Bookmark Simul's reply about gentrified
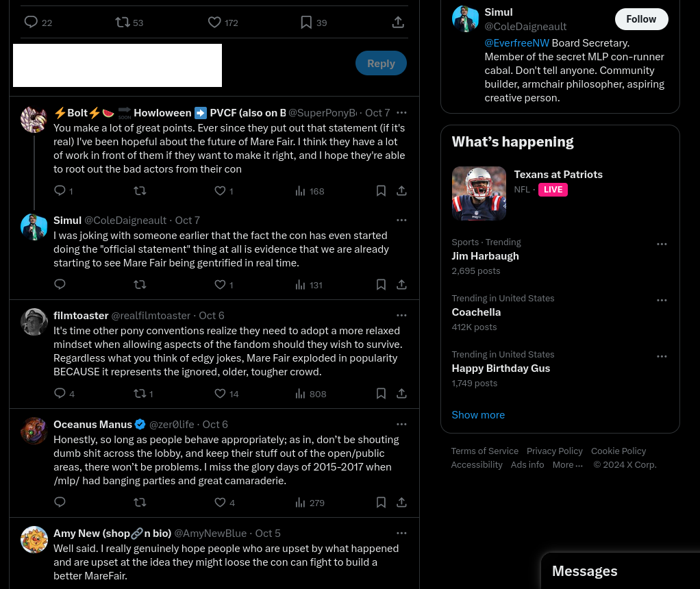The width and height of the screenshot is (700, 589). tap(381, 284)
